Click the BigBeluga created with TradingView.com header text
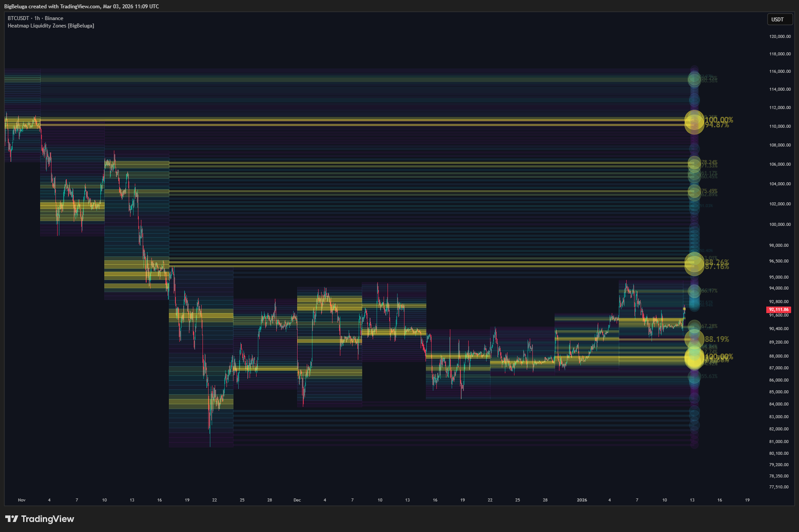 coord(82,7)
